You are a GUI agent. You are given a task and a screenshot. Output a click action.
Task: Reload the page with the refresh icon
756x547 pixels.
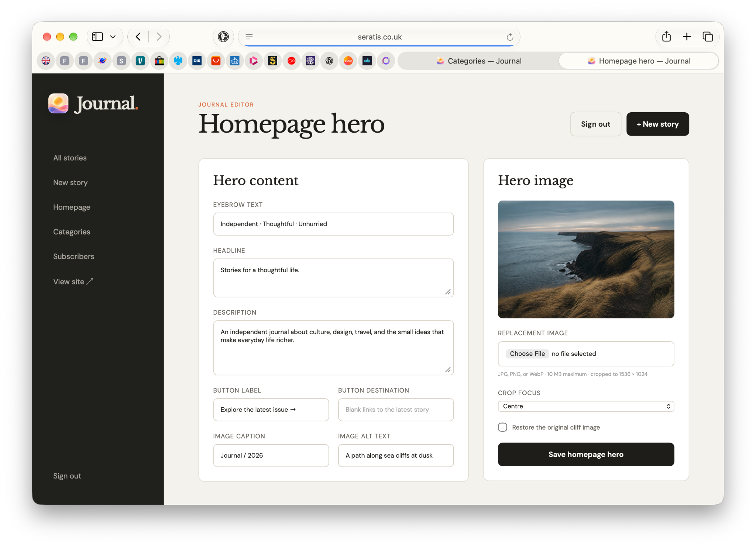click(x=510, y=37)
